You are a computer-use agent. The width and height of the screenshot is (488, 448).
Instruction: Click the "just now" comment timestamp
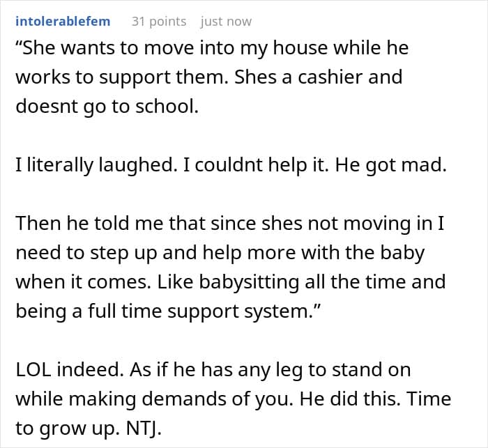point(226,22)
